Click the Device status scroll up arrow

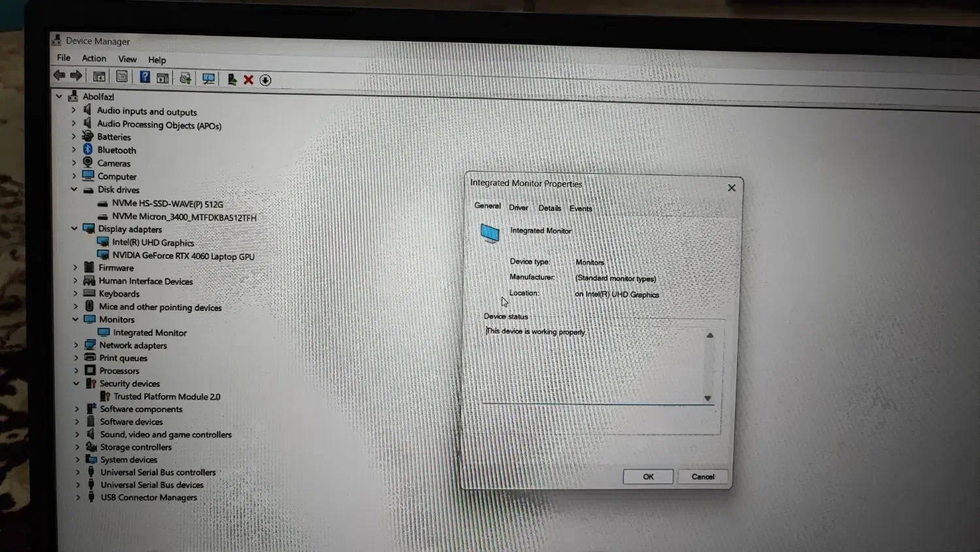pyautogui.click(x=710, y=336)
